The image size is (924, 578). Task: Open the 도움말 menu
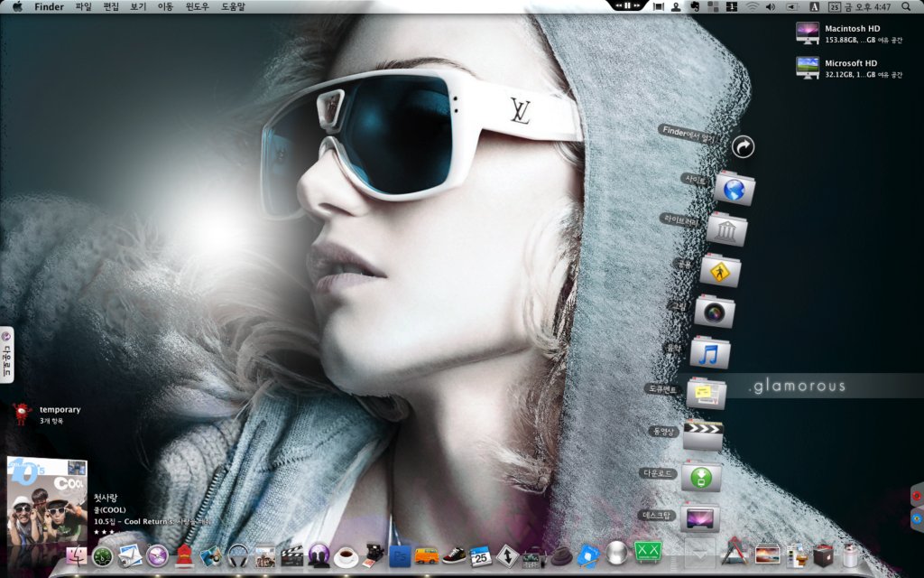(x=234, y=6)
